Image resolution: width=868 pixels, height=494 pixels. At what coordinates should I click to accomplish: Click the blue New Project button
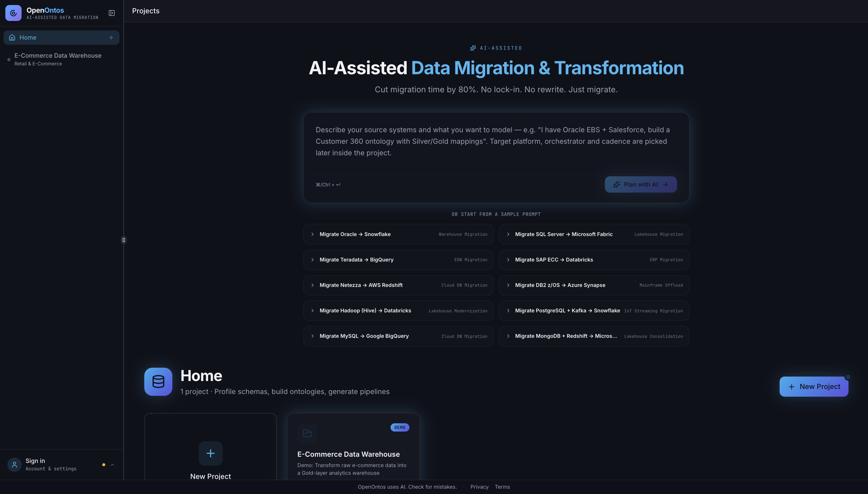click(814, 387)
